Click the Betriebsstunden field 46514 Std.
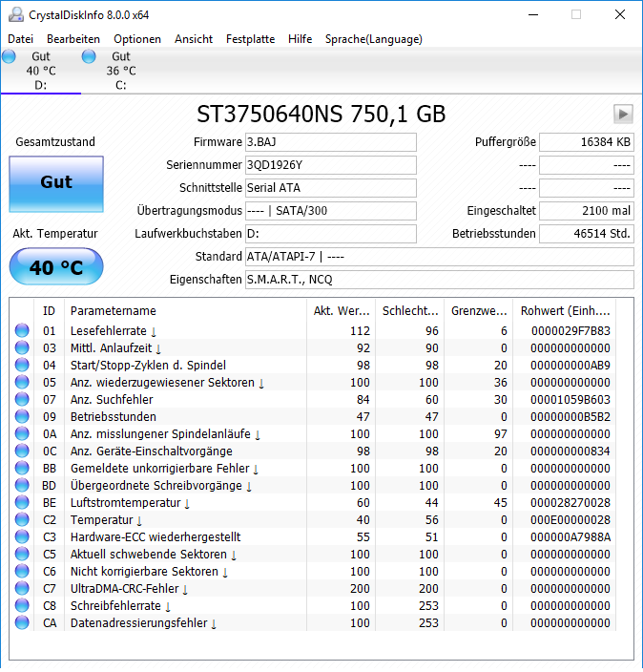The width and height of the screenshot is (643, 672). (x=587, y=234)
